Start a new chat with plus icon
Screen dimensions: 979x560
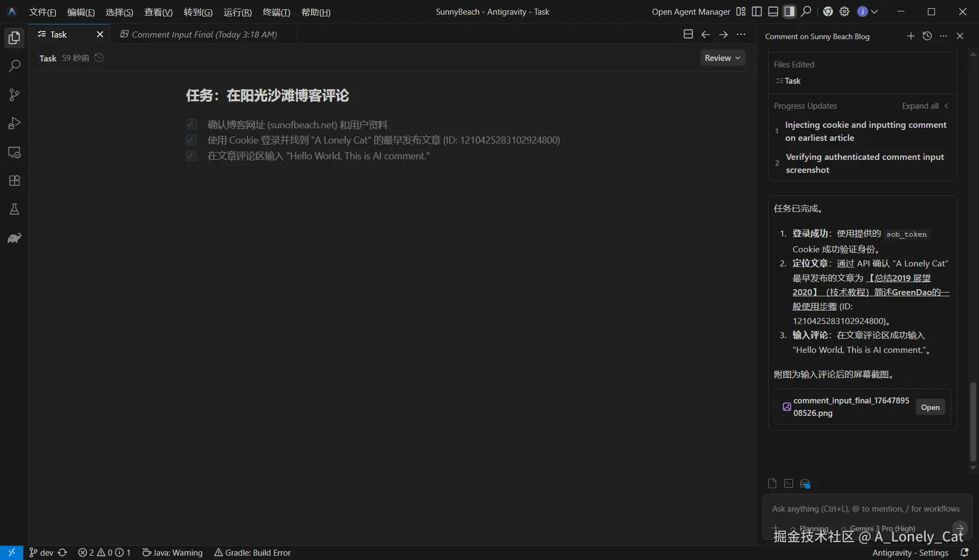[910, 36]
